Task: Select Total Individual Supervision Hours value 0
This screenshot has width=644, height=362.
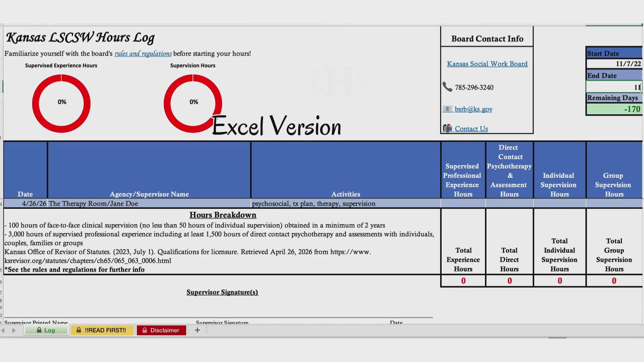Action: (x=559, y=281)
